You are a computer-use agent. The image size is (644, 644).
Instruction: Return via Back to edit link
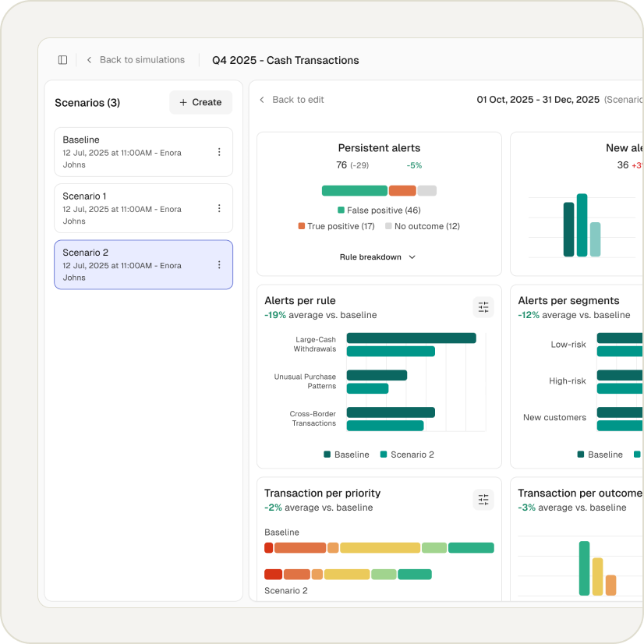tap(298, 100)
